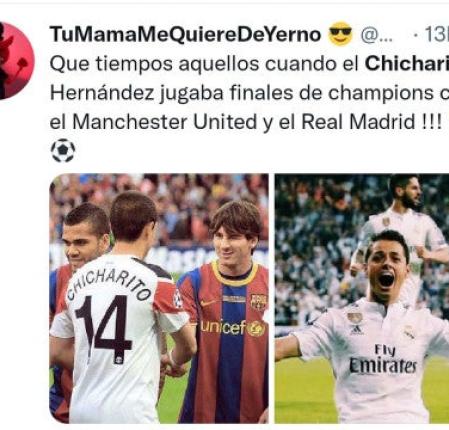The width and height of the screenshot is (449, 430).
Task: Click the Adidas logo on the white shirt
Action: click(x=356, y=330)
